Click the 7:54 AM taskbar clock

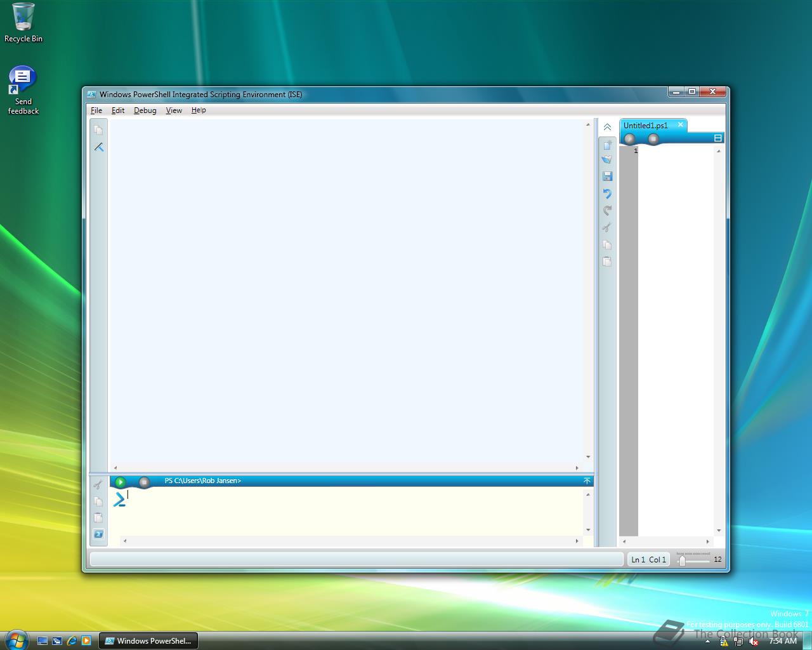click(783, 641)
